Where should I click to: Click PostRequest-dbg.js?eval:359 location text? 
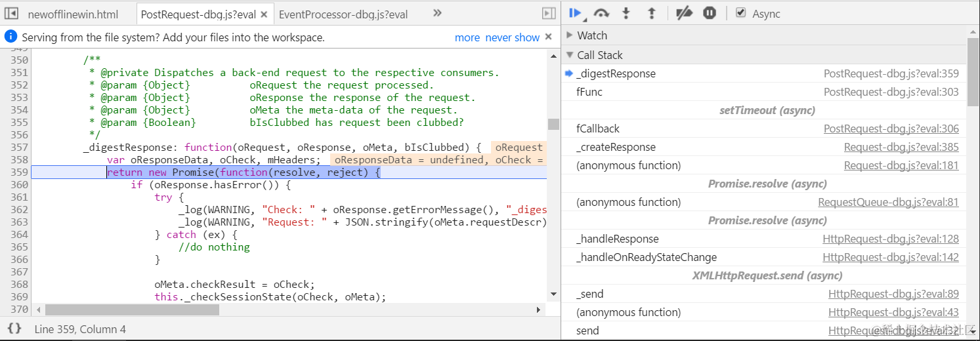pos(891,73)
